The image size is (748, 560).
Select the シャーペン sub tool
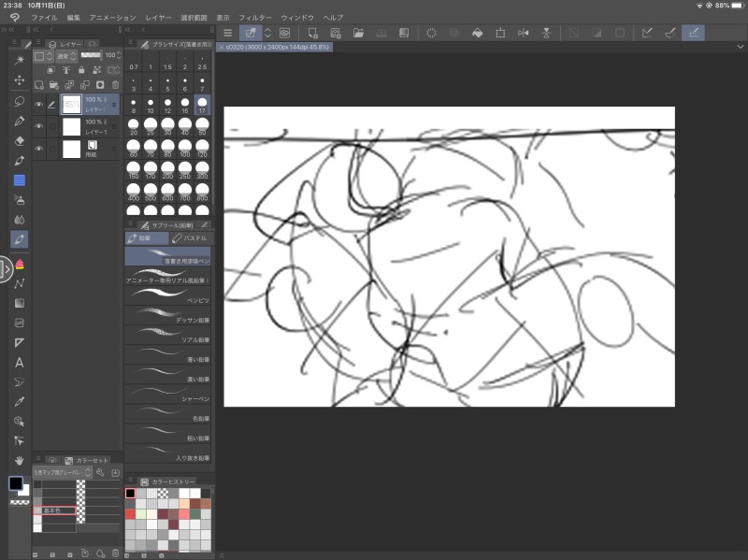pos(167,394)
